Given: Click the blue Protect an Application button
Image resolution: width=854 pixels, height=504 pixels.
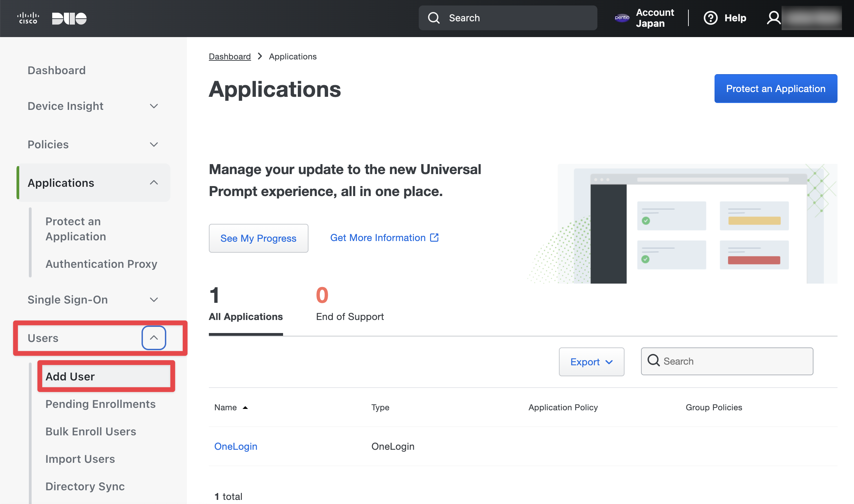Looking at the screenshot, I should click(776, 89).
